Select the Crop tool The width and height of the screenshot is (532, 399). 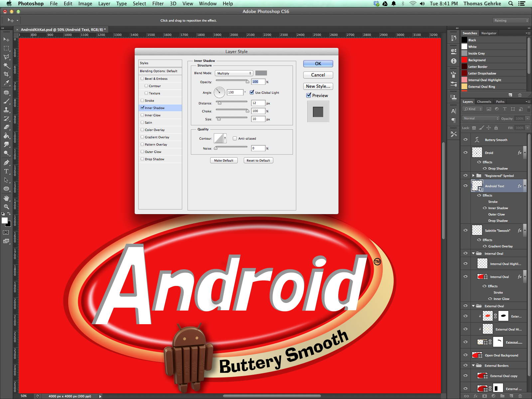pos(6,74)
